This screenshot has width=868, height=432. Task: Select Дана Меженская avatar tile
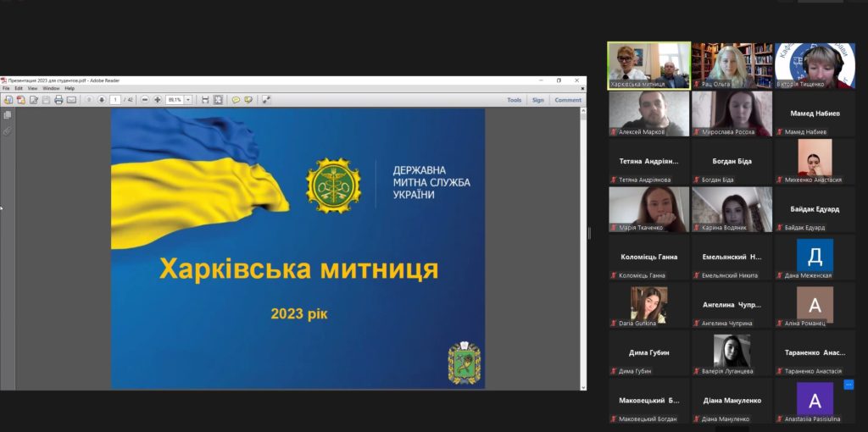coord(815,258)
